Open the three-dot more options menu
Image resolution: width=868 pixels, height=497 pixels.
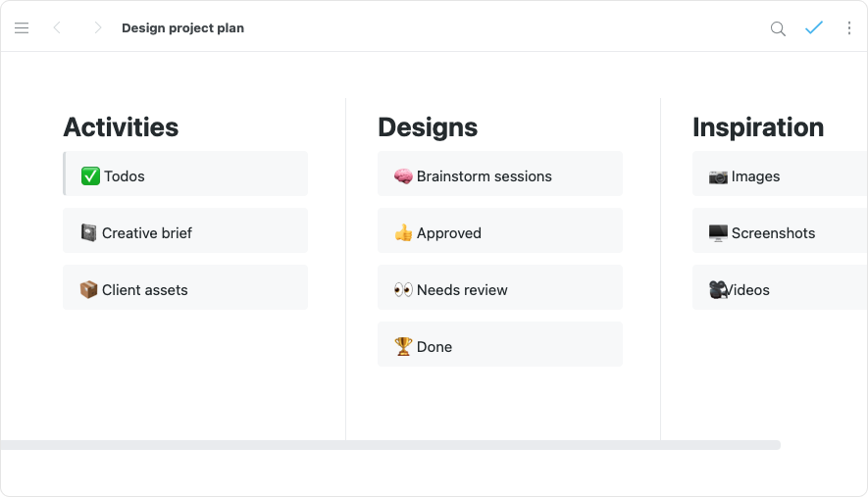849,28
